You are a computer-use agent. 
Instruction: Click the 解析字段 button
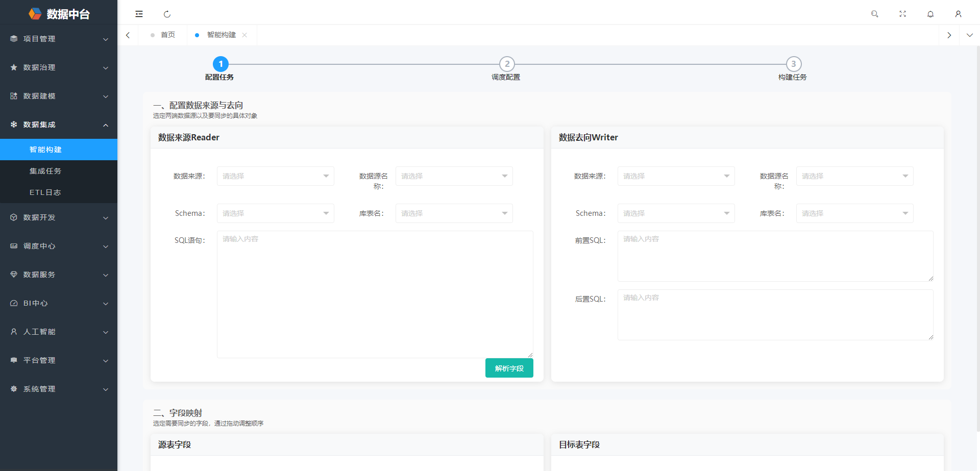coord(509,368)
